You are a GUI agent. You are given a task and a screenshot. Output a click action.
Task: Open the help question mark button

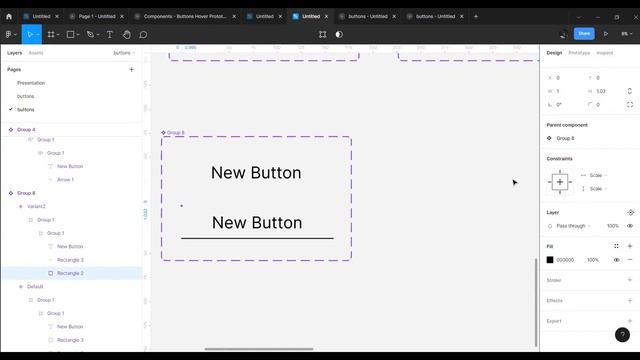pyautogui.click(x=622, y=335)
